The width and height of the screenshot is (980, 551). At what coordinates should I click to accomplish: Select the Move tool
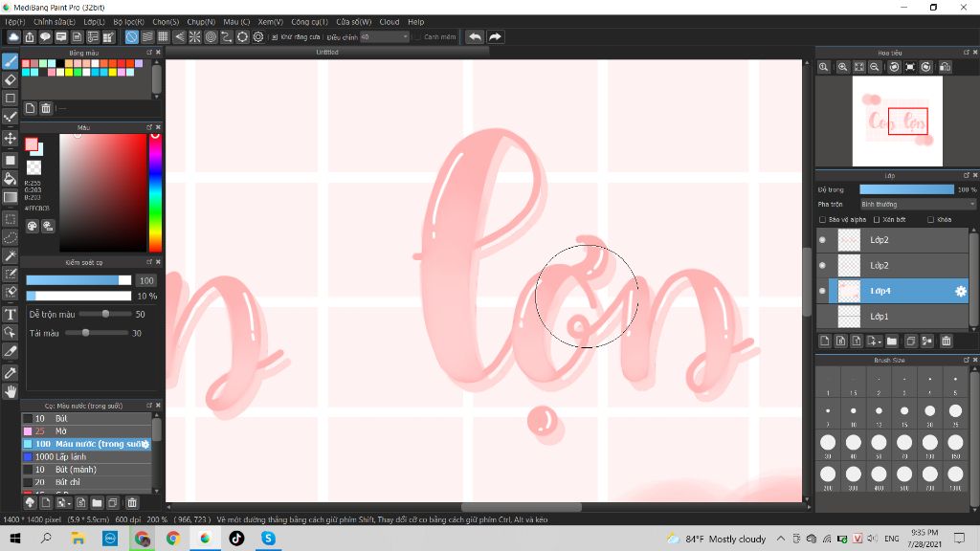tap(10, 138)
